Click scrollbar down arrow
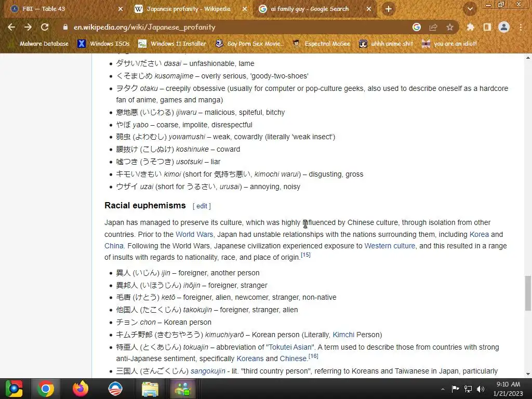 528,374
